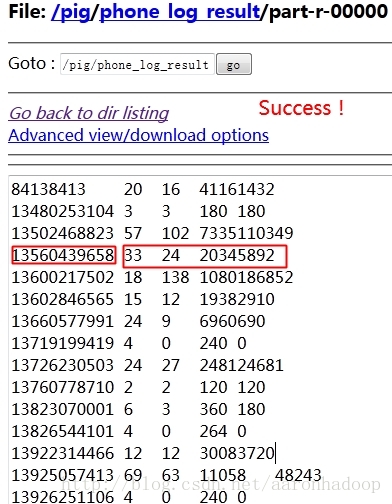Click the value 20345892
Screen dimensions: 392x504
[237, 255]
